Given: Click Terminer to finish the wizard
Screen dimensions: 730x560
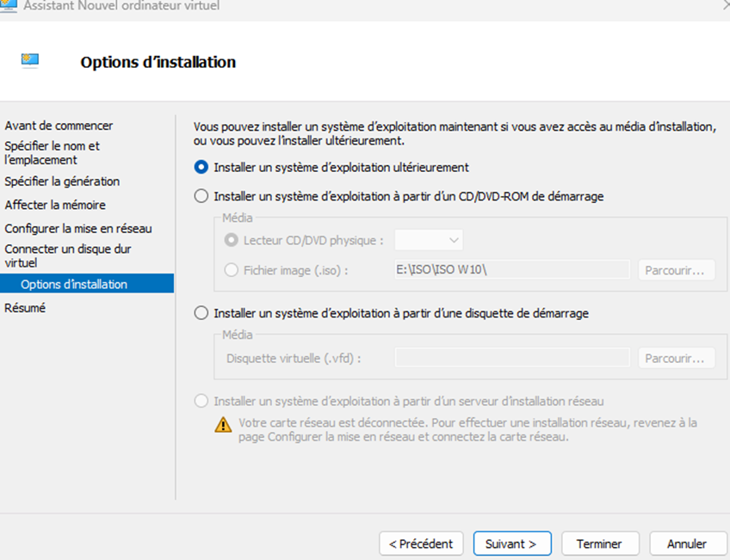Looking at the screenshot, I should tap(600, 544).
